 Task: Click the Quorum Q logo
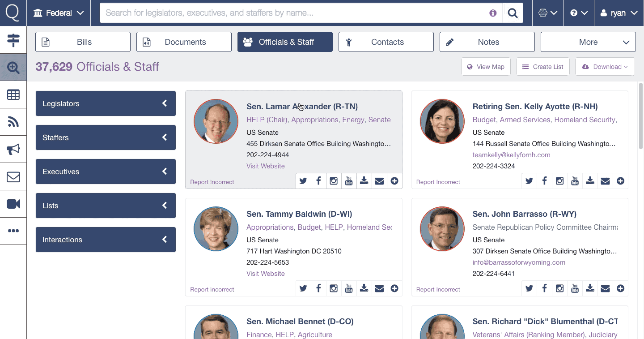click(13, 13)
